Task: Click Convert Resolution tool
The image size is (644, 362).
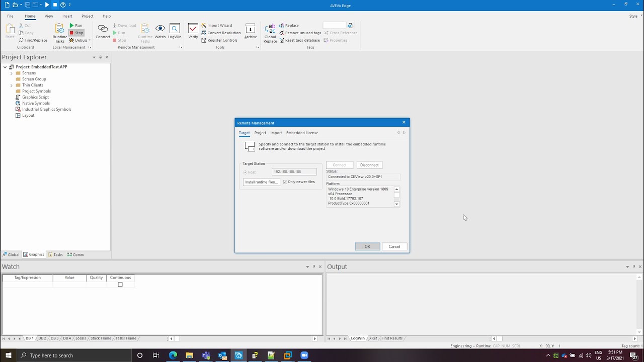Action: 221,33
